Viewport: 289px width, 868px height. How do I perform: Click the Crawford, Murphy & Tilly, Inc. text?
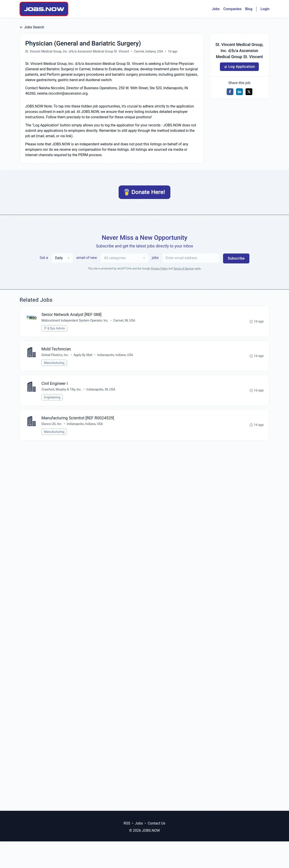pos(61,390)
